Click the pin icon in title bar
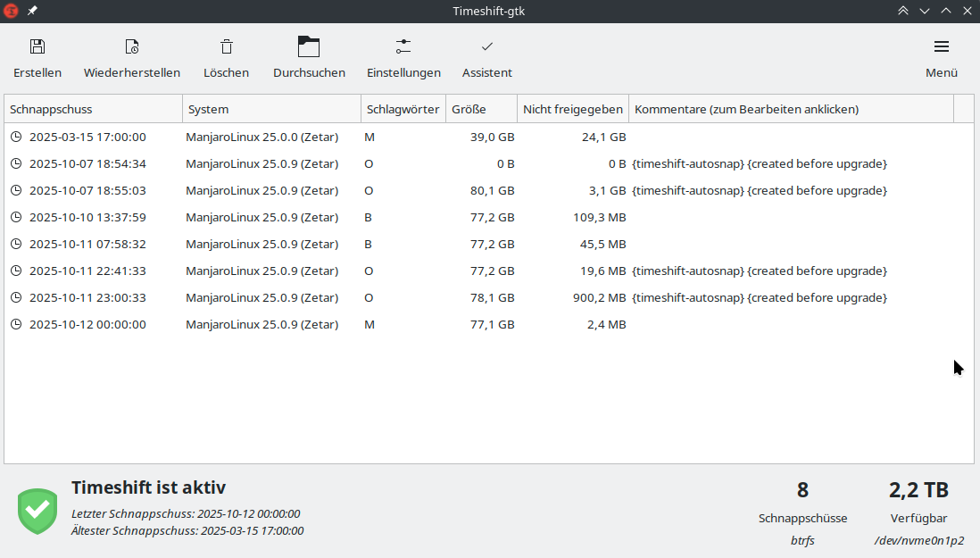The image size is (980, 558). click(x=32, y=11)
